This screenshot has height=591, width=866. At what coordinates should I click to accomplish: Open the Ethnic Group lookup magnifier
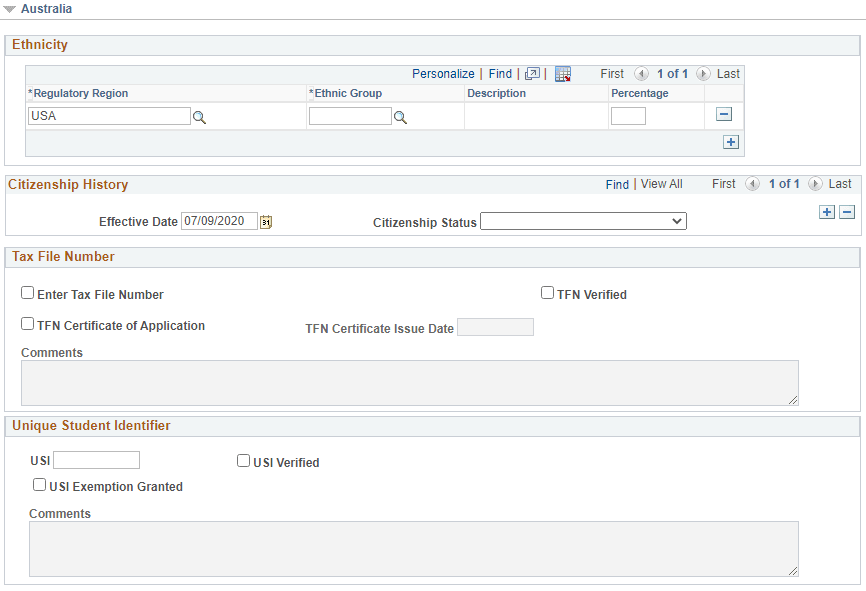(400, 117)
